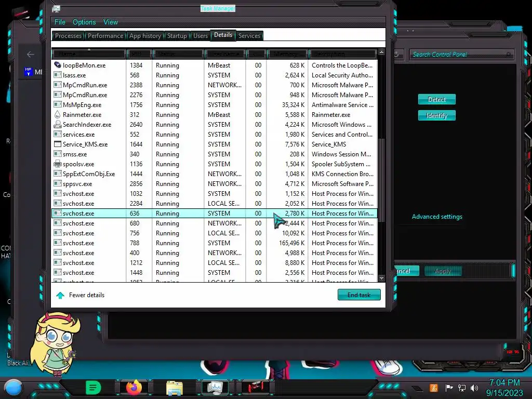This screenshot has height=399, width=532.
Task: Open the green chat app on taskbar
Action: pos(94,388)
